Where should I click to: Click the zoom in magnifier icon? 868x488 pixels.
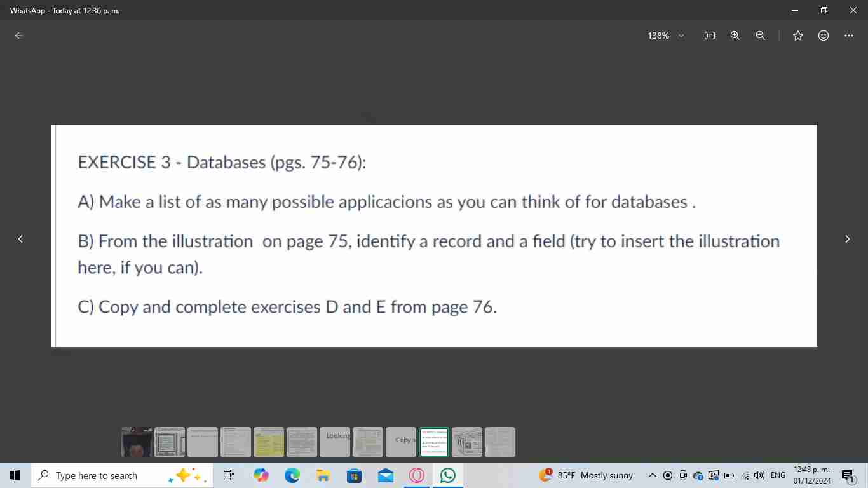coord(735,36)
